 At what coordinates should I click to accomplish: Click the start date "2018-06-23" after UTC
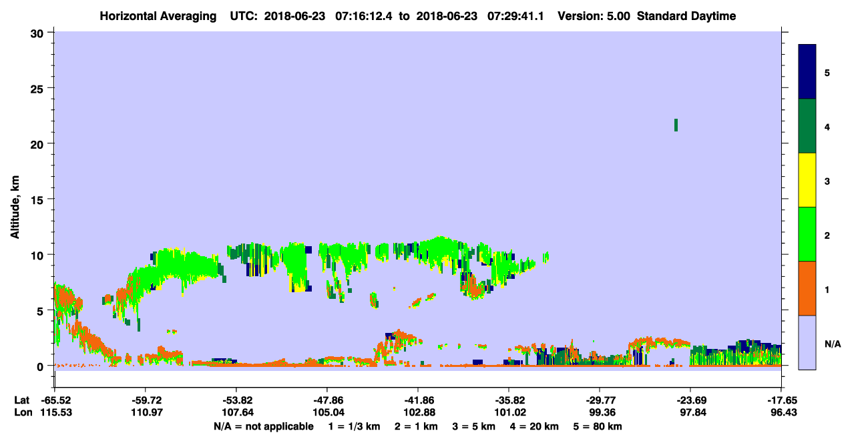[x=293, y=17]
